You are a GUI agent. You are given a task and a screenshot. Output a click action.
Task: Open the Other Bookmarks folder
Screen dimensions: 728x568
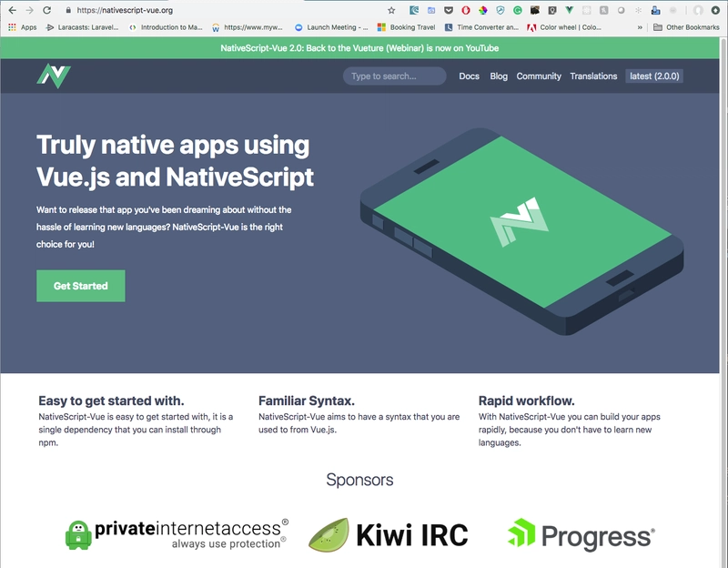pos(686,27)
